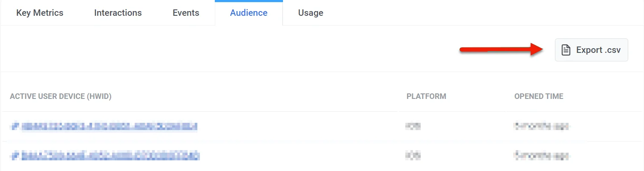Click the "Export .csv" text label
The image size is (644, 171).
pos(598,50)
